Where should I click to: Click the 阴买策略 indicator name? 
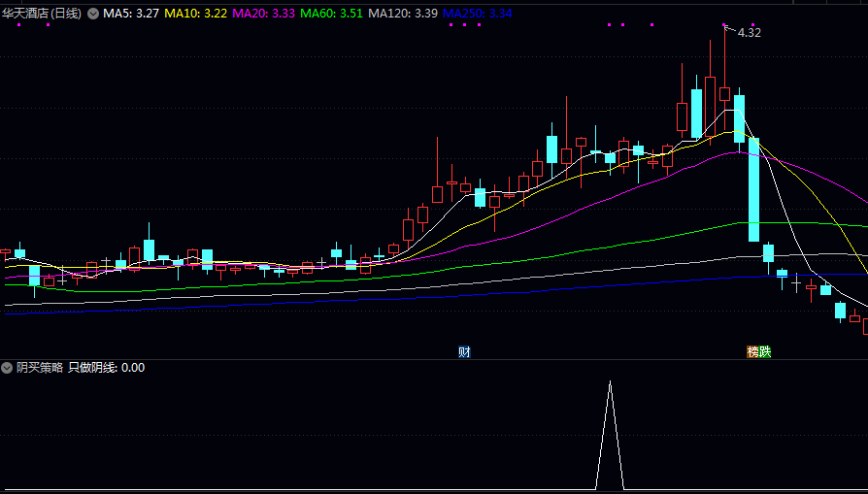click(x=40, y=368)
